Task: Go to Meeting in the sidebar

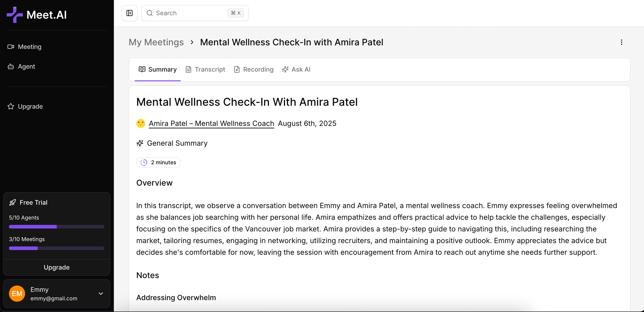Action: tap(30, 47)
